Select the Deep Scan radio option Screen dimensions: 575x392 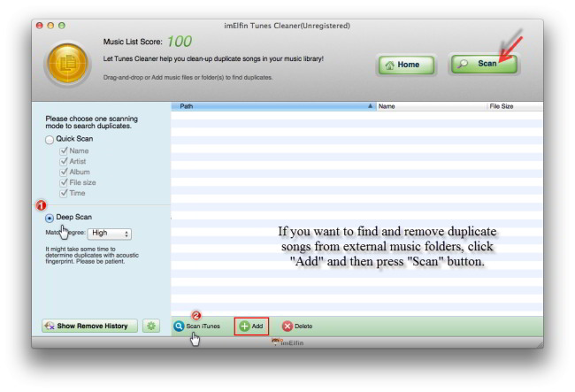(50, 219)
